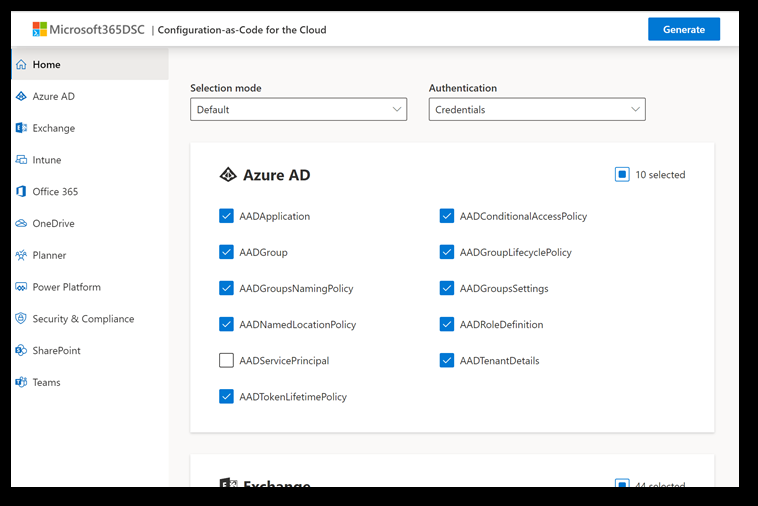
Task: Navigate to Intune section
Action: pos(90,160)
